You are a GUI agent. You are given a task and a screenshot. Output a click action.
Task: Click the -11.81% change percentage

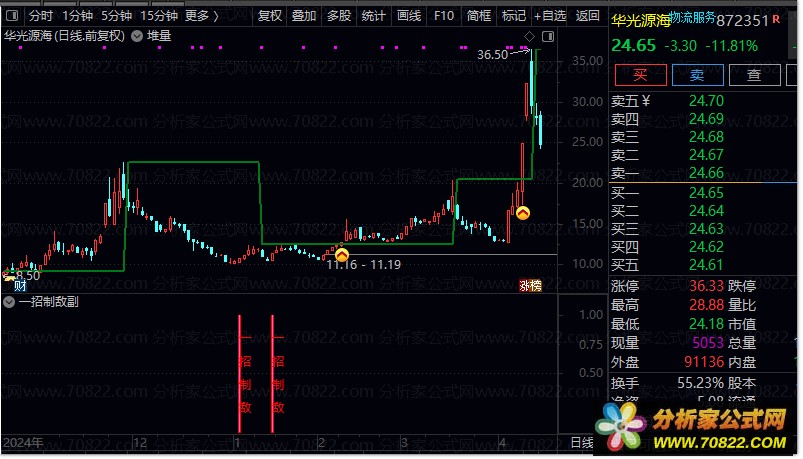[732, 46]
